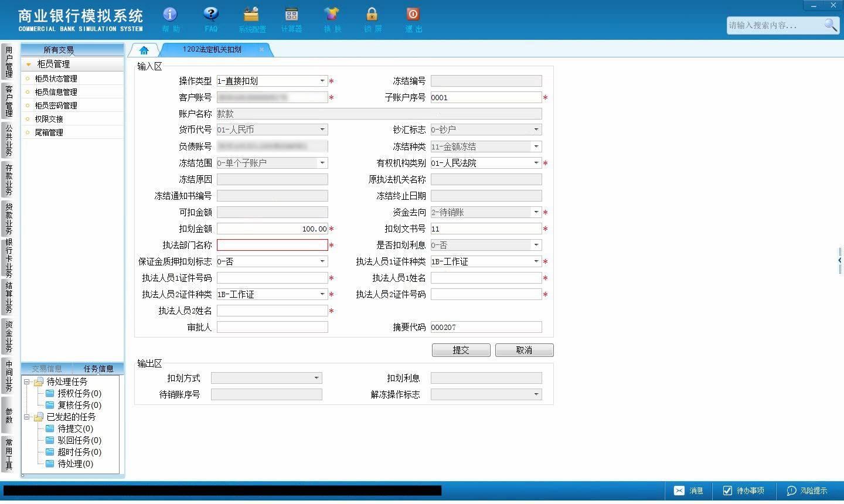Image resolution: width=844 pixels, height=504 pixels.
Task: Click the 子账户序号 field
Action: 486,97
